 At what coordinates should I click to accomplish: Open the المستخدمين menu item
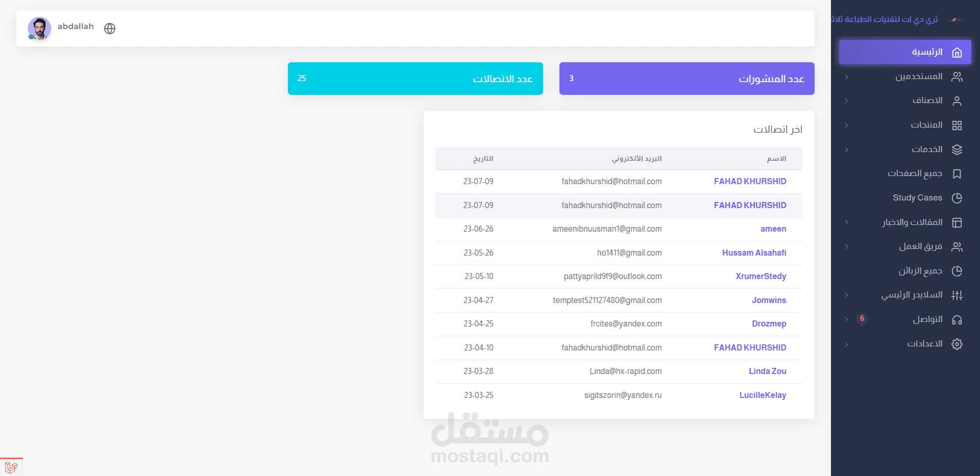(905, 77)
